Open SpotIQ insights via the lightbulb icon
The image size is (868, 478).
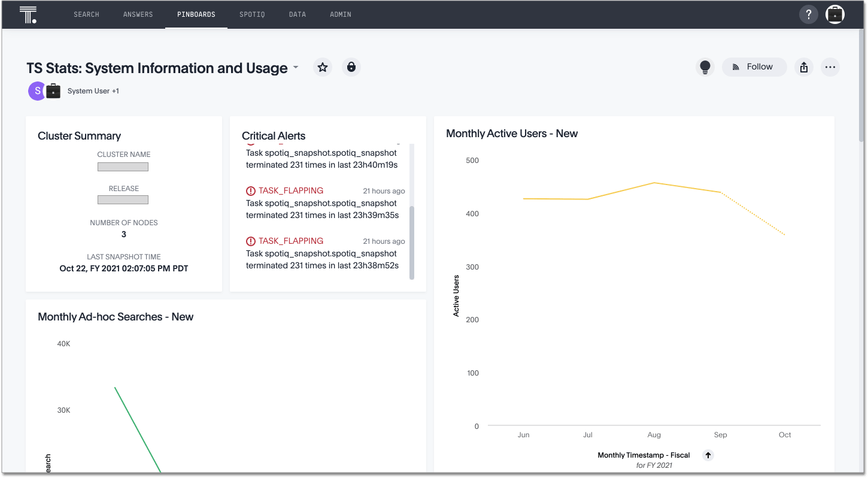tap(705, 67)
